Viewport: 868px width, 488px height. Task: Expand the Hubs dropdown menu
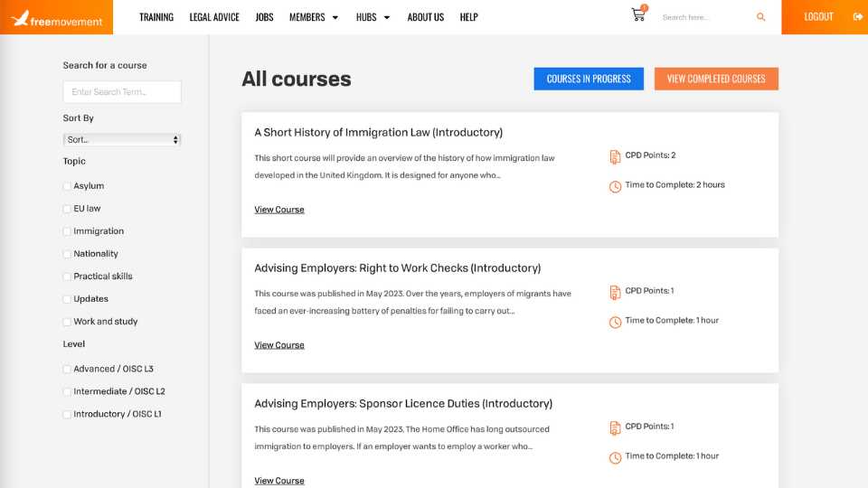373,17
